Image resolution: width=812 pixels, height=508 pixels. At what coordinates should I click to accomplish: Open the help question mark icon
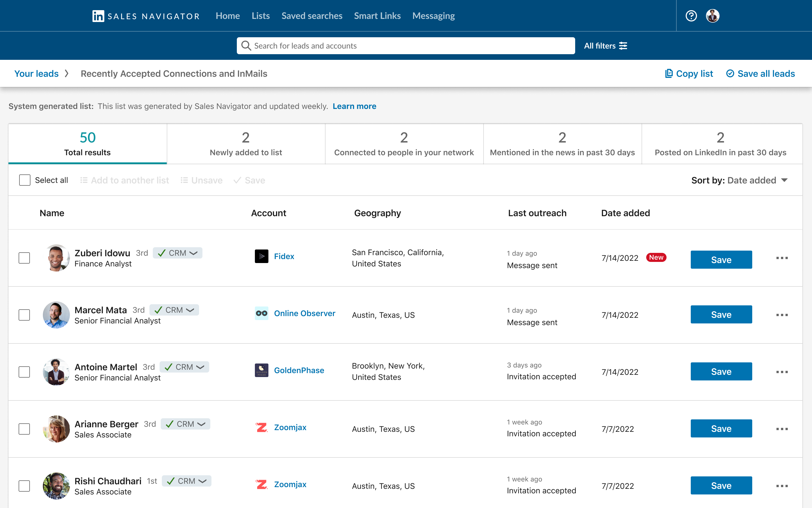point(691,16)
